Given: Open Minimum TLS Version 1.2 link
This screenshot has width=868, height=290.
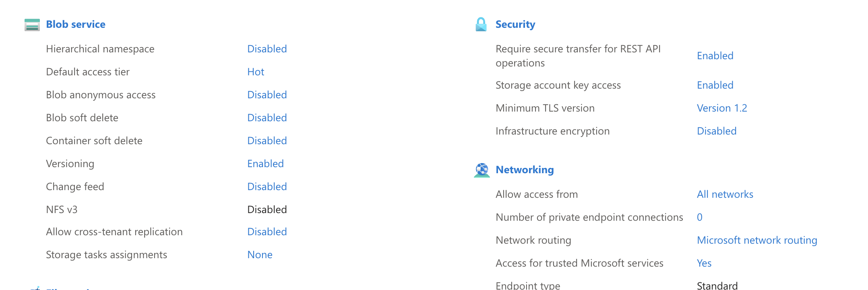Looking at the screenshot, I should 722,108.
